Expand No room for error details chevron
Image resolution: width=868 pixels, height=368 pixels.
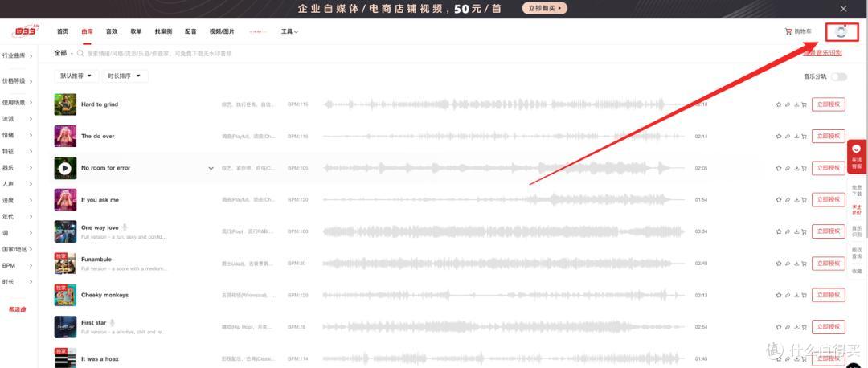point(211,168)
